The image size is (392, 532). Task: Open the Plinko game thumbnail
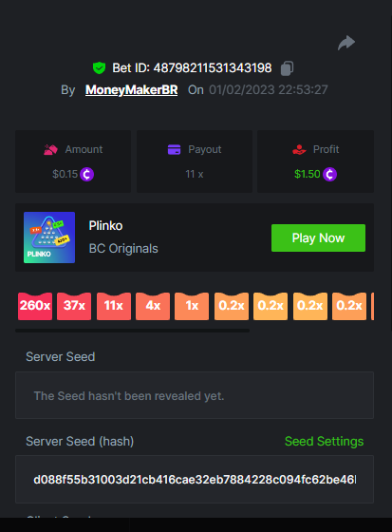49,237
